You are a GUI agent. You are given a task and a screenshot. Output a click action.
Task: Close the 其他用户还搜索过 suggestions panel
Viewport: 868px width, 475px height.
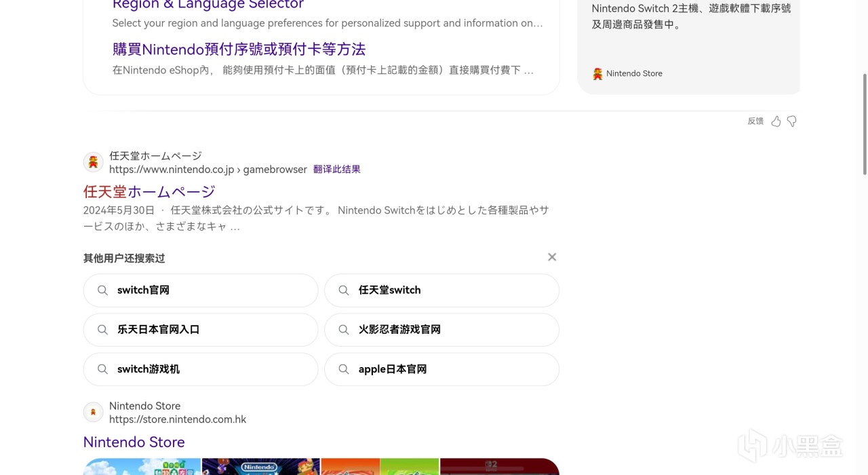[x=552, y=257]
